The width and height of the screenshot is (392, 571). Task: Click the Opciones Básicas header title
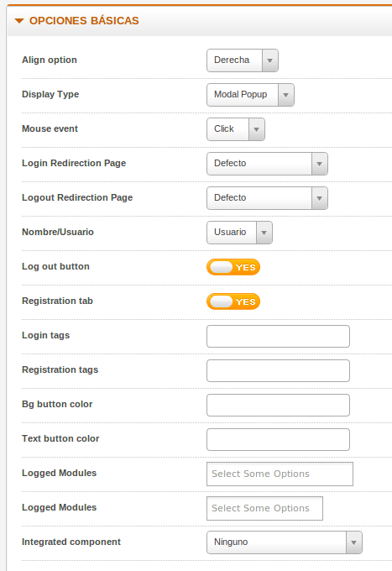[x=84, y=21]
